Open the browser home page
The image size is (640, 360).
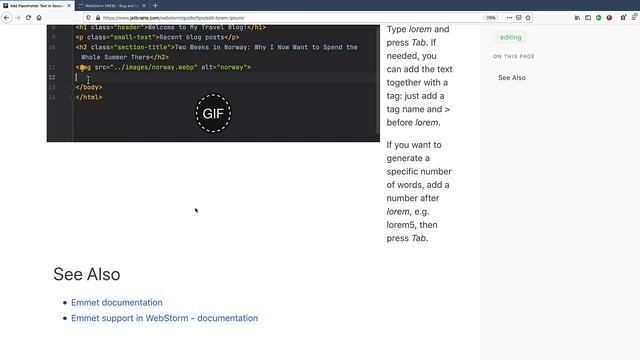39,18
